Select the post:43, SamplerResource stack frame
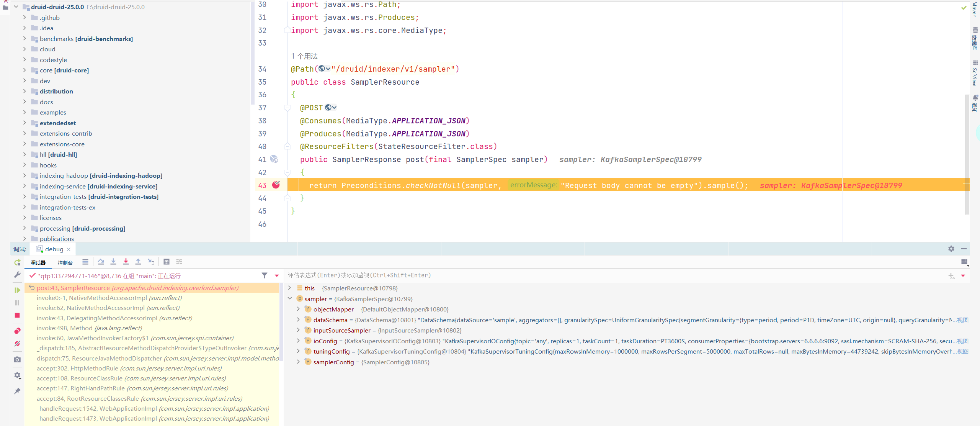 (x=152, y=288)
